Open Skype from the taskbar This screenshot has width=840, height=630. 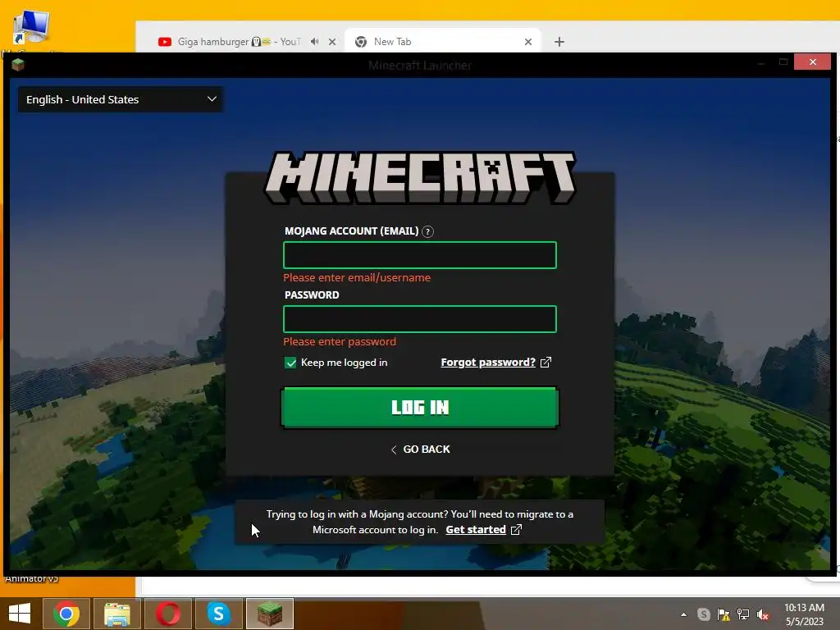[x=218, y=614]
